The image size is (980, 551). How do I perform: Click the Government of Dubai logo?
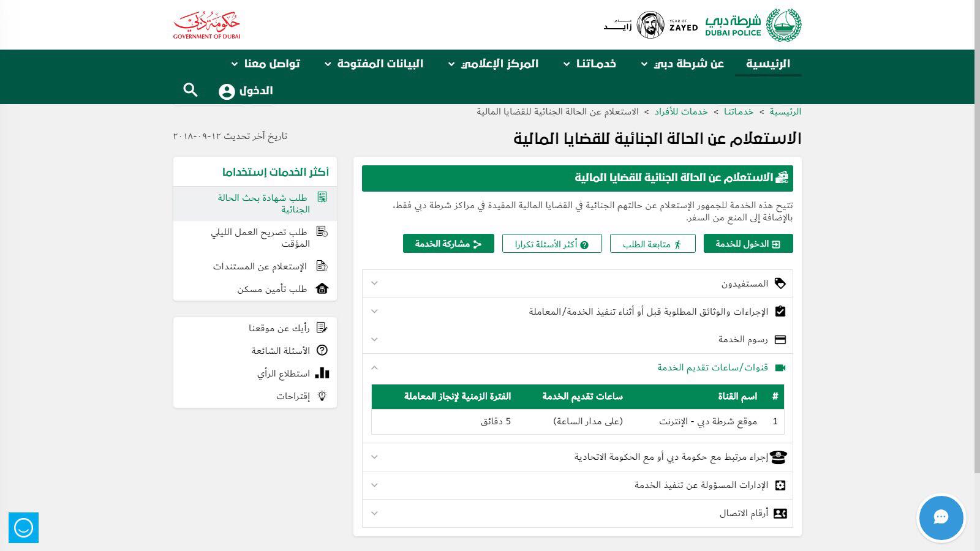point(206,26)
